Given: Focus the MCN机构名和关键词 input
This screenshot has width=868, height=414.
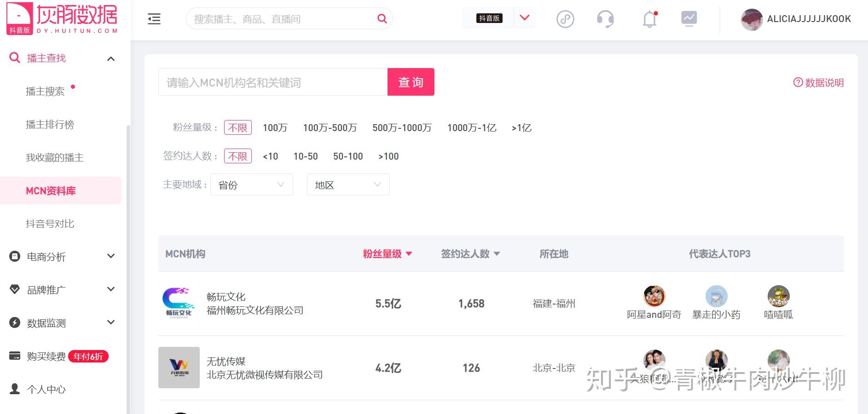Looking at the screenshot, I should pos(273,82).
